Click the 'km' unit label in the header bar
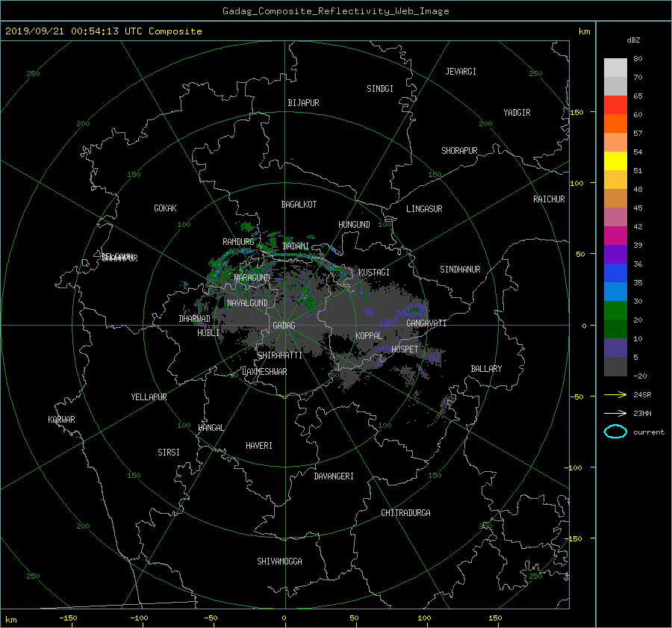This screenshot has height=628, width=672. (584, 31)
